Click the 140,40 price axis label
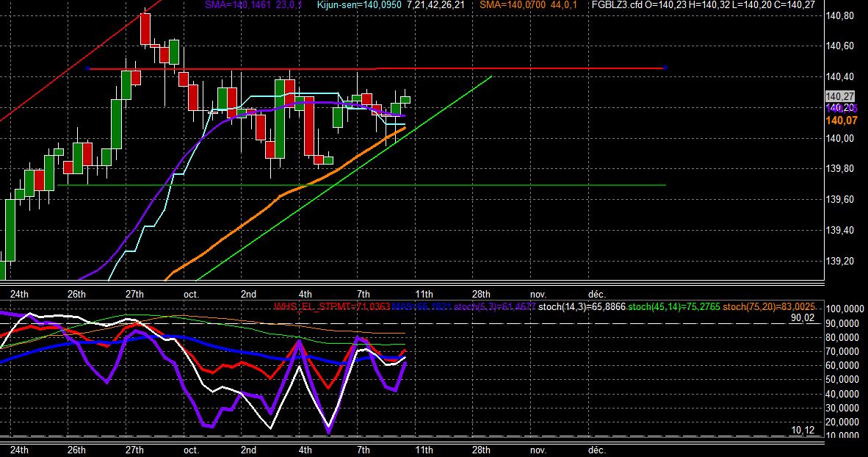The width and height of the screenshot is (868, 457). [x=839, y=77]
